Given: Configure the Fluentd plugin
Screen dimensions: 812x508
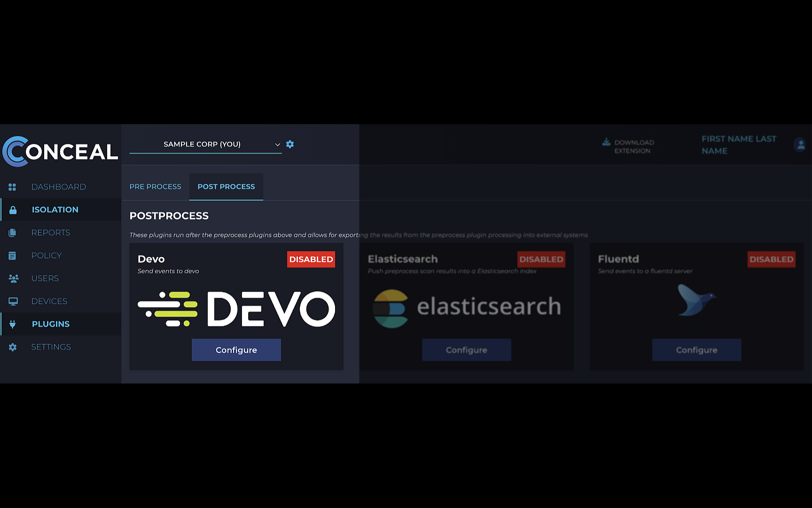Looking at the screenshot, I should pos(697,350).
